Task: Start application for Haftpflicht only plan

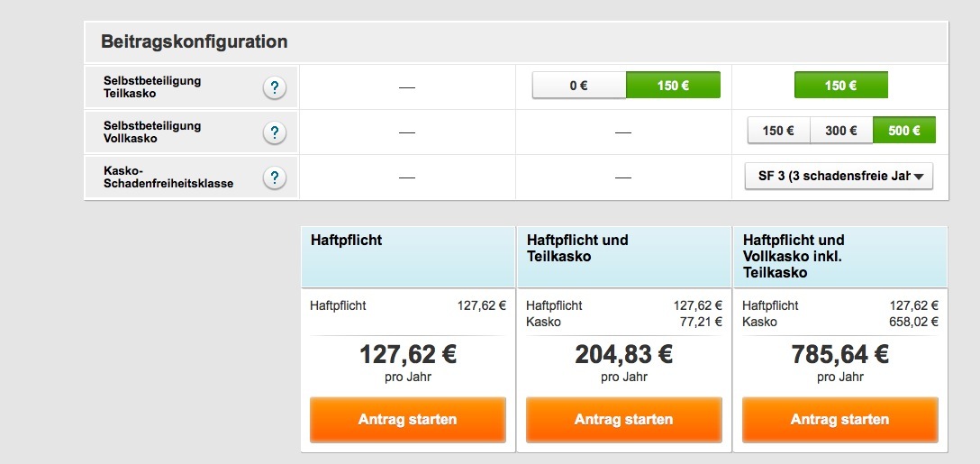Action: 407,420
